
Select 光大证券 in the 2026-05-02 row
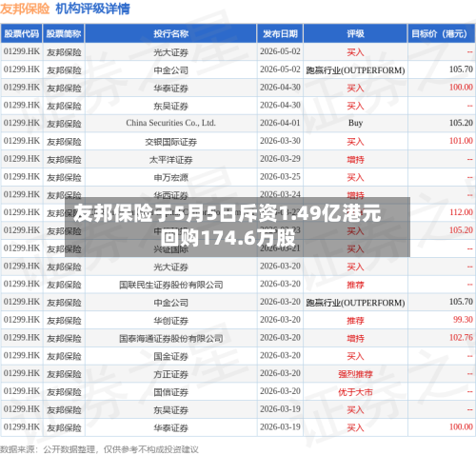171,52
